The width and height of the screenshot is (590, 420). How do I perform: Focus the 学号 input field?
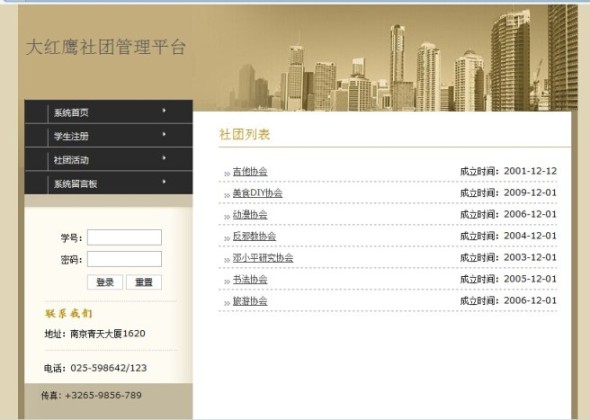tap(124, 237)
